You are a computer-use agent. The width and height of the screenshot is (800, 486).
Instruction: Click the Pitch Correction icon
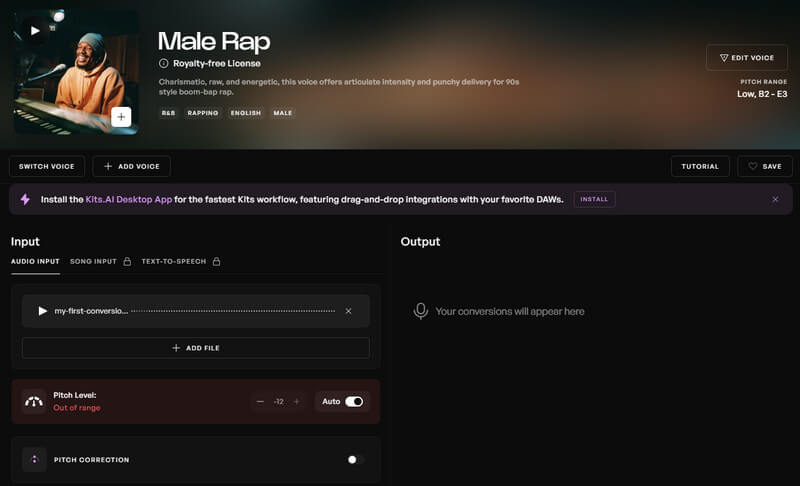point(34,459)
